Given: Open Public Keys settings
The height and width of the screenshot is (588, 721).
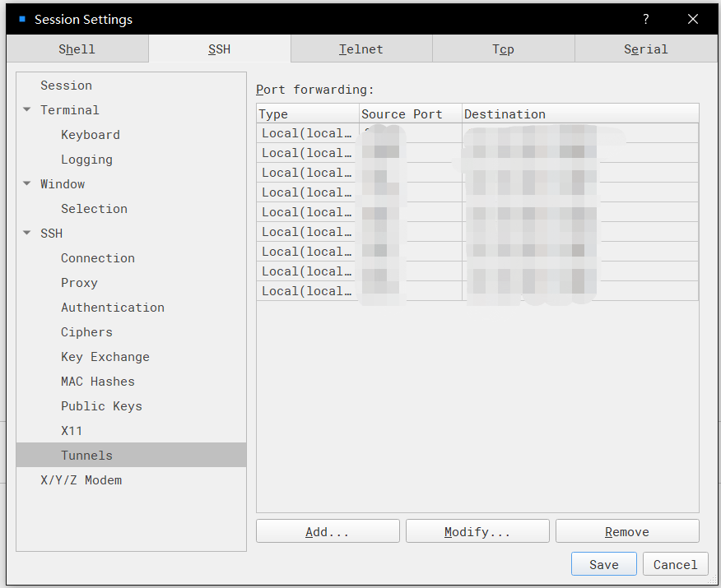Looking at the screenshot, I should [x=101, y=406].
